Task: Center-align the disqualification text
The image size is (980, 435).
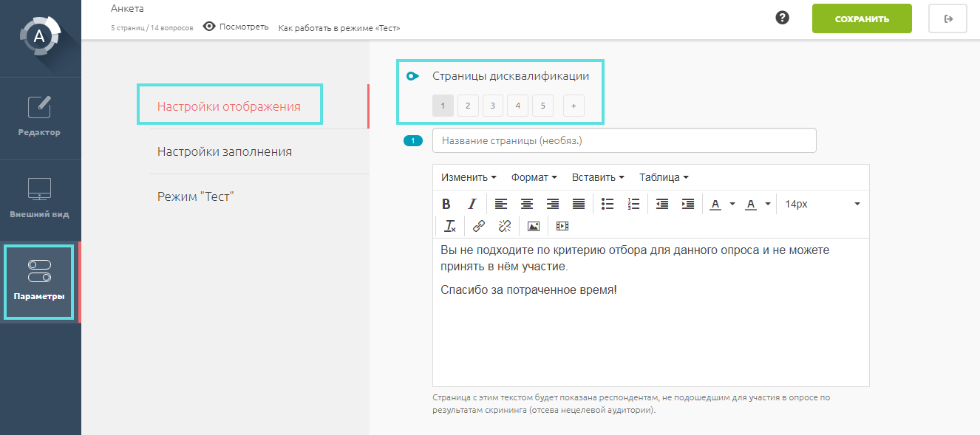Action: 527,205
